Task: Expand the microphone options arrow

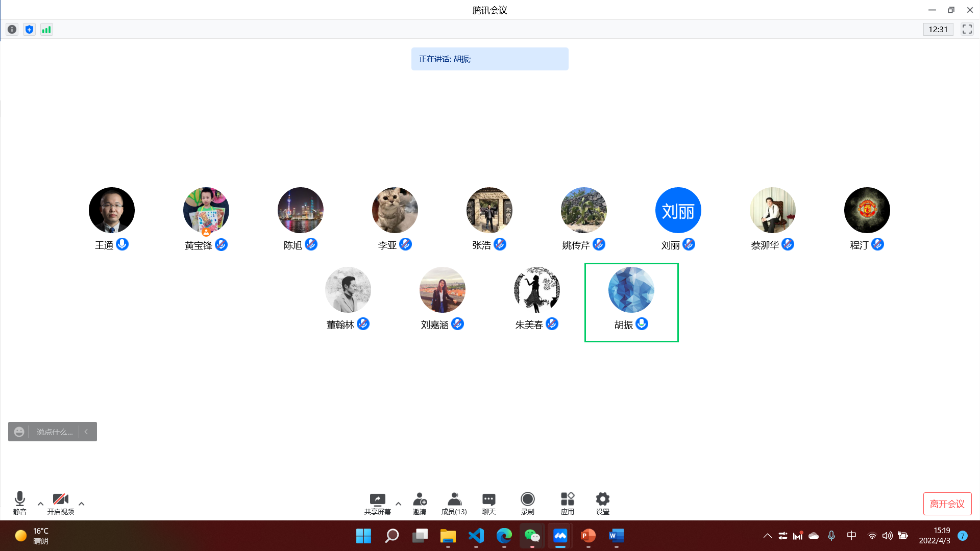Action: pos(40,504)
